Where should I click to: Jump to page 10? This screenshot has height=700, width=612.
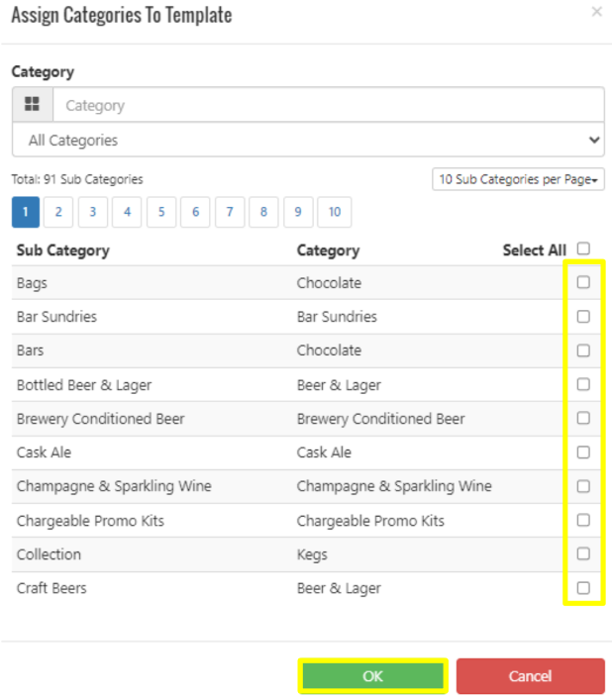pos(335,212)
